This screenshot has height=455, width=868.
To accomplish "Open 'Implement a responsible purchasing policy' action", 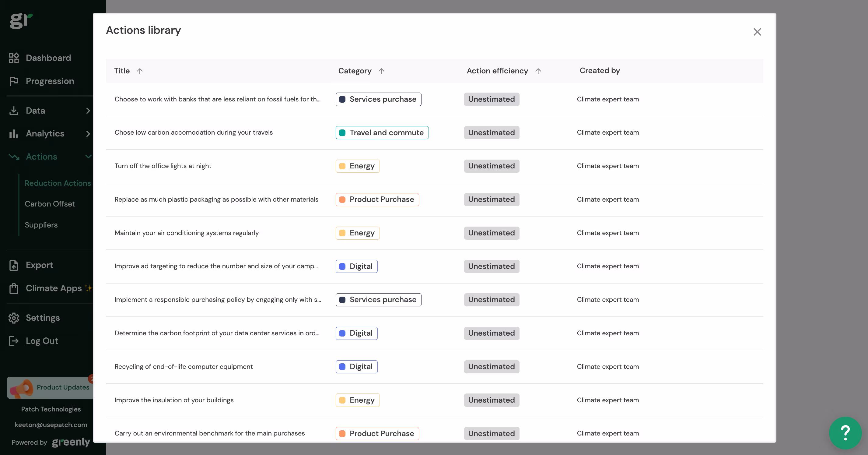I will (x=434, y=299).
